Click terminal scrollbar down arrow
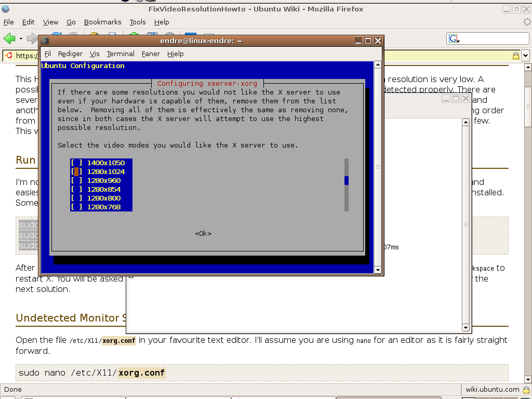532x399 pixels. [378, 270]
